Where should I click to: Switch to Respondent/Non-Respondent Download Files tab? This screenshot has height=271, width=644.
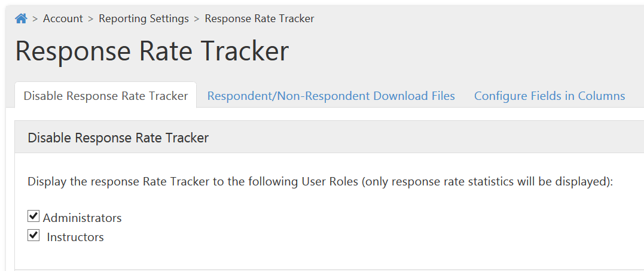(331, 96)
